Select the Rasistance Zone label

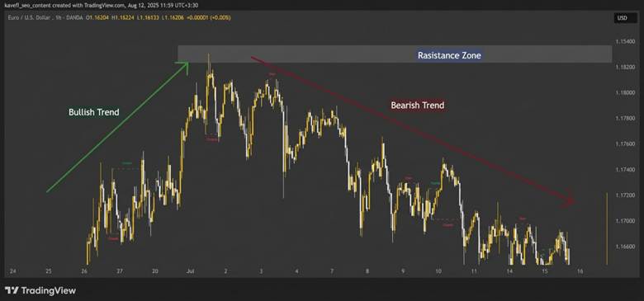[449, 55]
